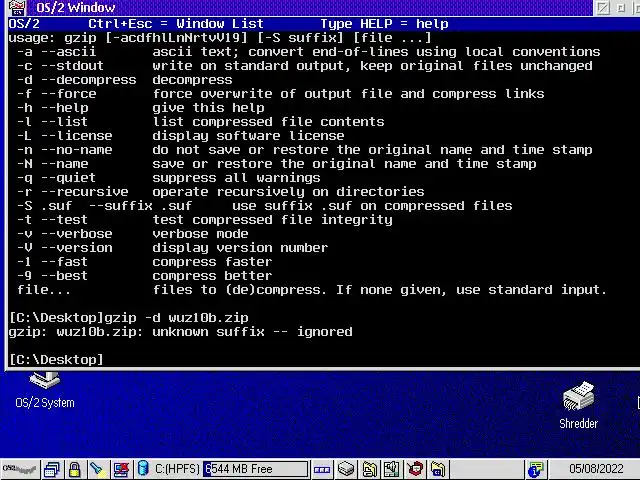Click the tray switch three-box icon
Viewport: 640px width, 480px height.
(x=322, y=470)
